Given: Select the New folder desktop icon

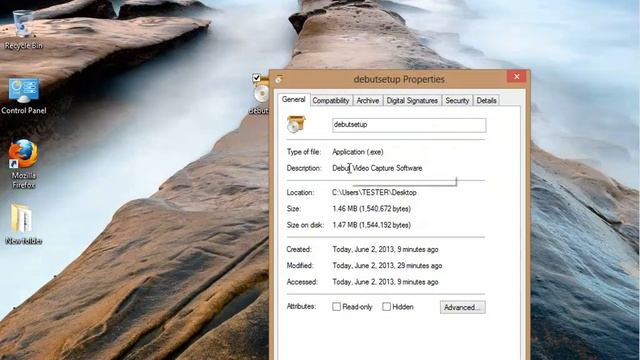Looking at the screenshot, I should [x=23, y=224].
